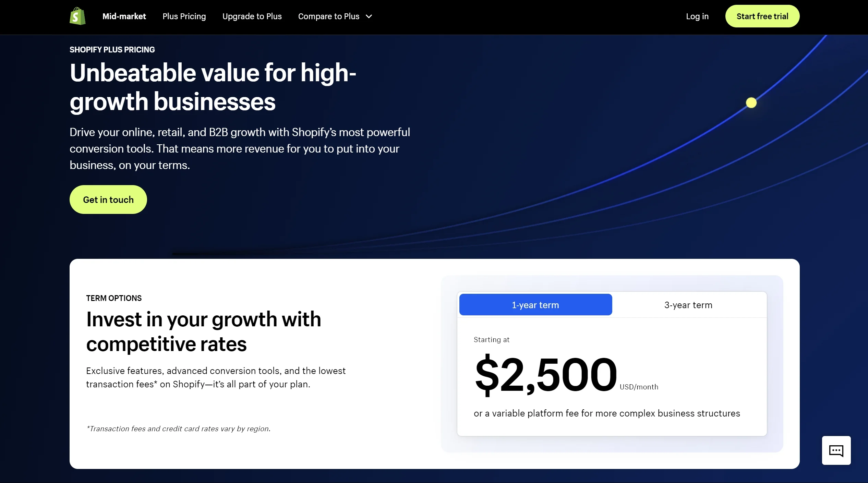Open the Mid-market menu item
The height and width of the screenshot is (483, 868).
124,16
